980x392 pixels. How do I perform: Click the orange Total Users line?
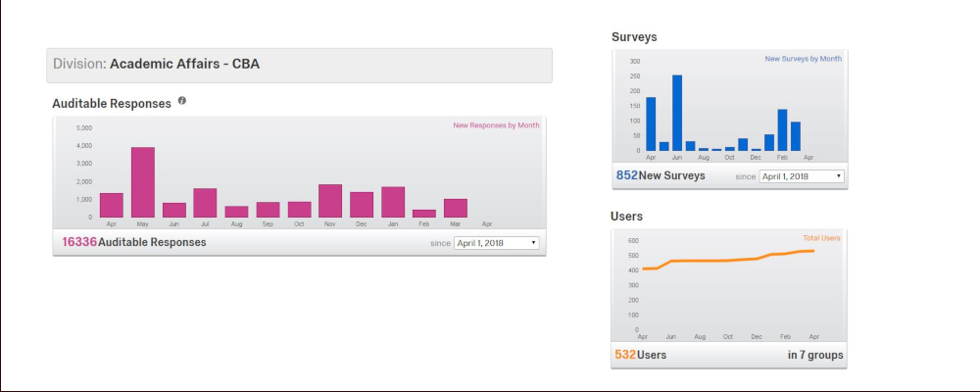[x=728, y=260]
